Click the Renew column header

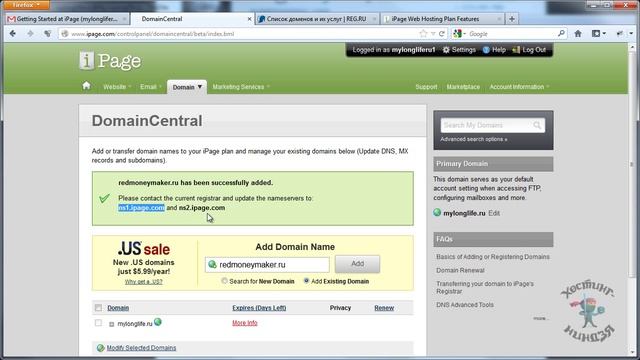tap(384, 308)
